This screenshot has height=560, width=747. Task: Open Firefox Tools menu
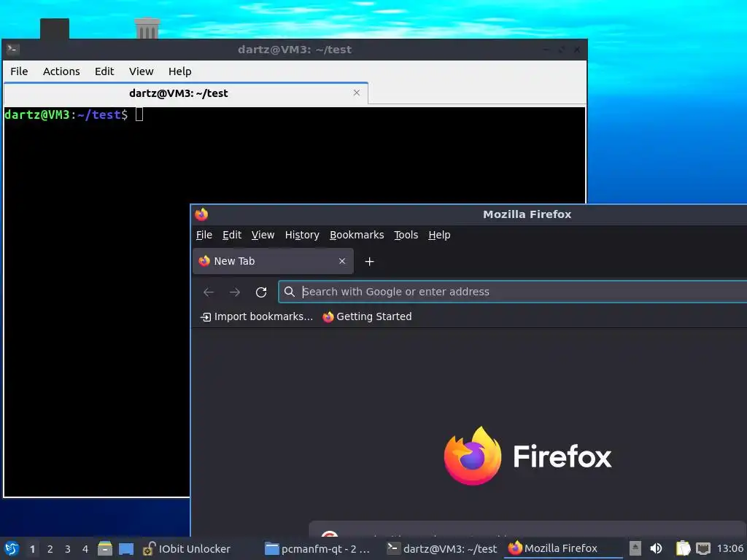click(x=406, y=235)
